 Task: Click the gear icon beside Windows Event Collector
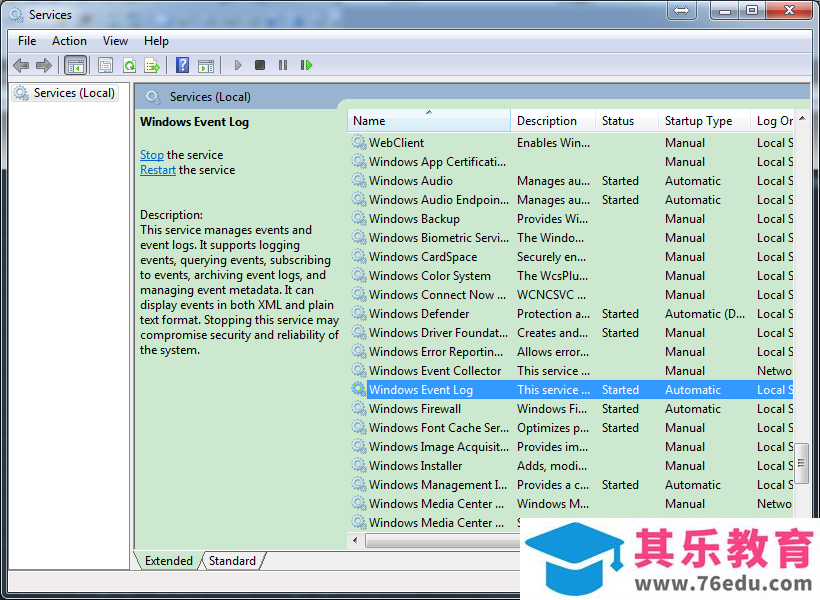[x=359, y=370]
